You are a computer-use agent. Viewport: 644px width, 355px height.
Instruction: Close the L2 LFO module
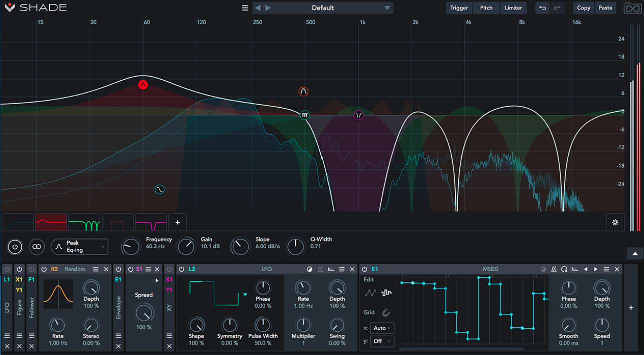352,269
